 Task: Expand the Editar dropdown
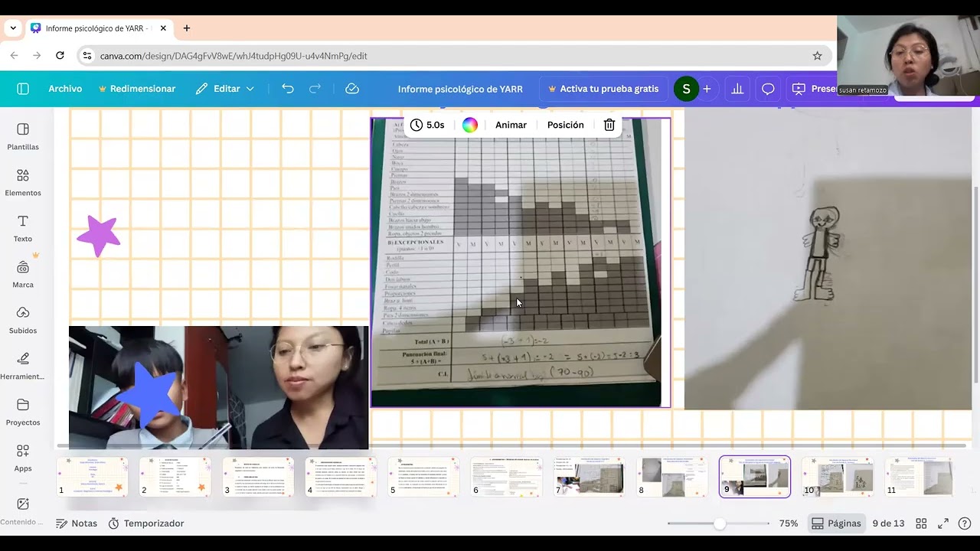[x=225, y=89]
